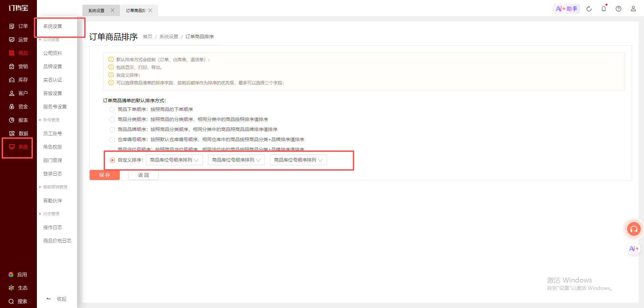Open the floating AI+ assistant bubble

(x=634, y=249)
